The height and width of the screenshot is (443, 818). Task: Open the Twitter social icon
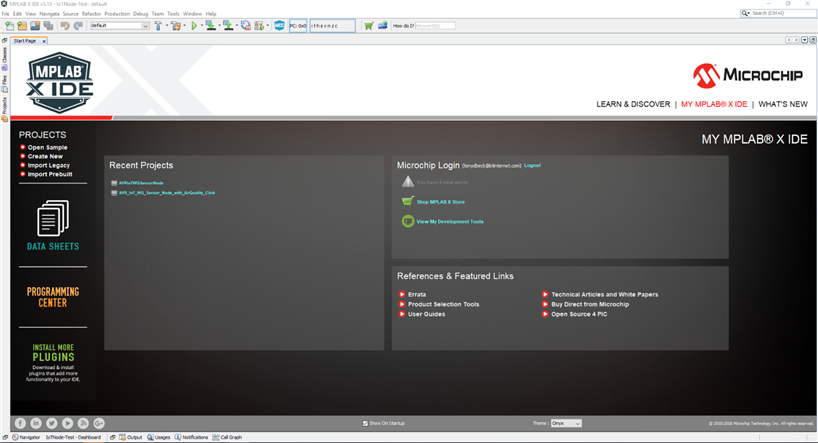(x=52, y=423)
